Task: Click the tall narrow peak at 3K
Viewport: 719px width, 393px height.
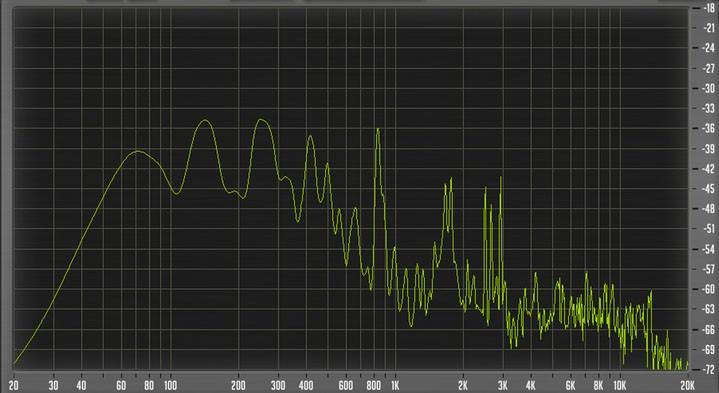Action: point(501,179)
